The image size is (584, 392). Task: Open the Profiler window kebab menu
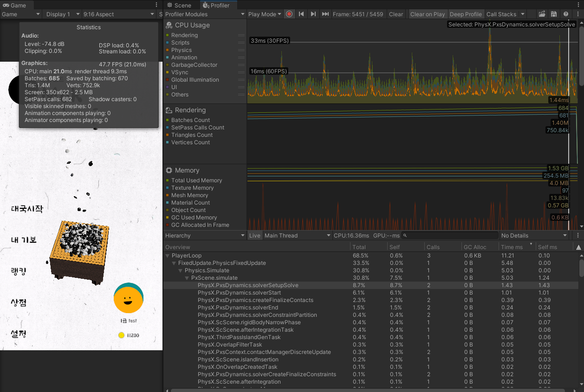578,14
